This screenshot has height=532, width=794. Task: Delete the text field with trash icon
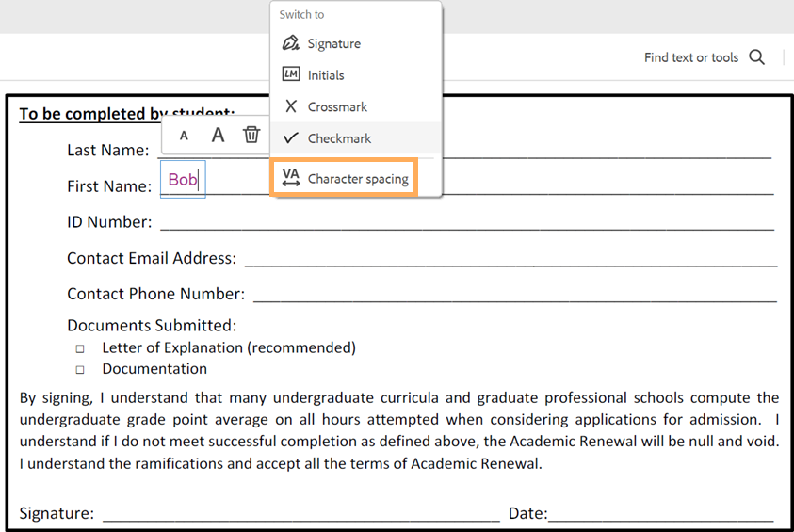[x=251, y=135]
